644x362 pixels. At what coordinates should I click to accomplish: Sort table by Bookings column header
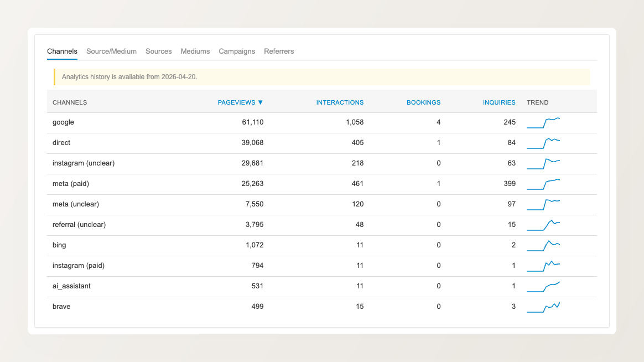point(423,102)
